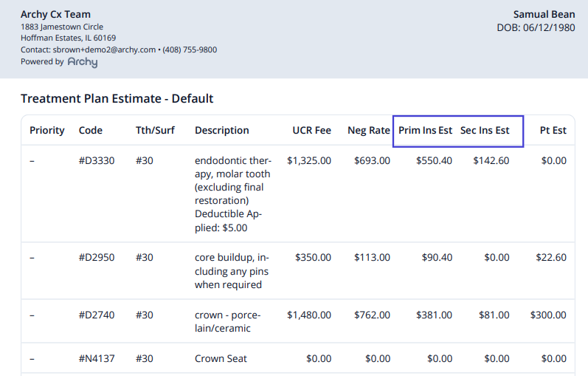Click the Neg Rate column header

point(369,130)
